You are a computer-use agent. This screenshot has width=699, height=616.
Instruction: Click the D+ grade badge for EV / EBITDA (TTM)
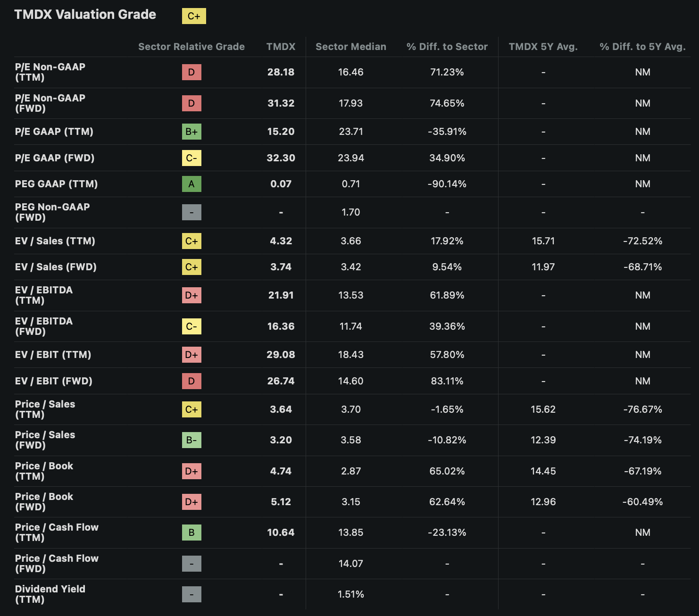[x=191, y=295]
